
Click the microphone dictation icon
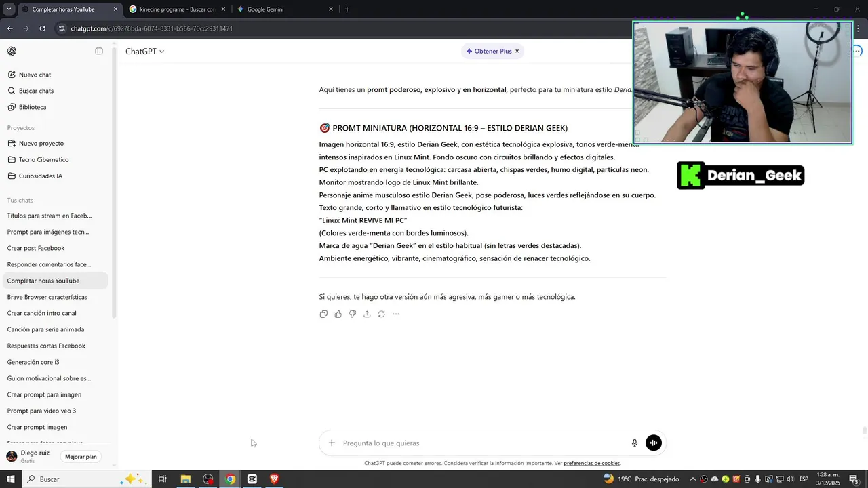[635, 443]
